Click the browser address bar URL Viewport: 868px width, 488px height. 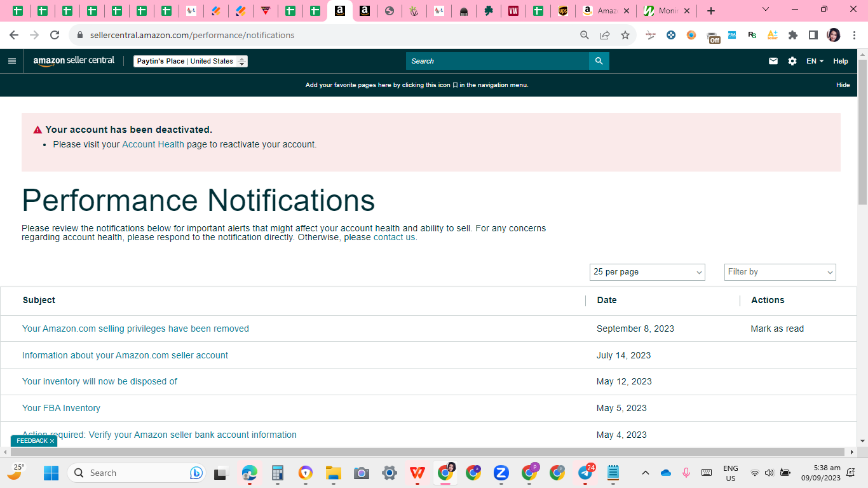coord(192,35)
